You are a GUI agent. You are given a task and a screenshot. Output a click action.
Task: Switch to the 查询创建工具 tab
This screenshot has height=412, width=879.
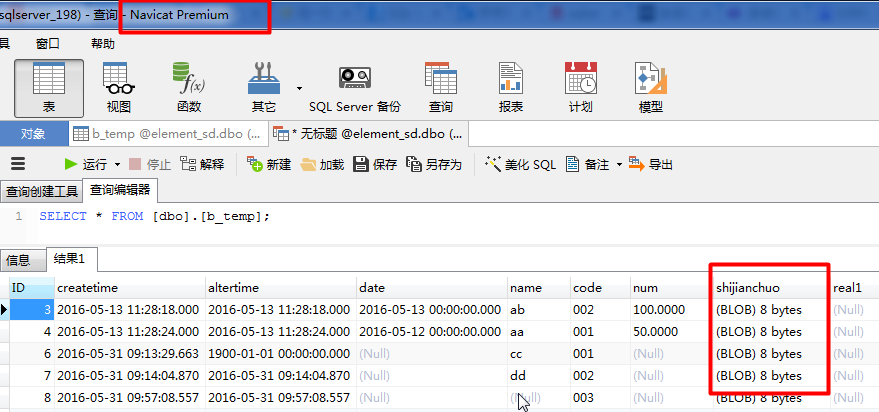click(x=41, y=191)
